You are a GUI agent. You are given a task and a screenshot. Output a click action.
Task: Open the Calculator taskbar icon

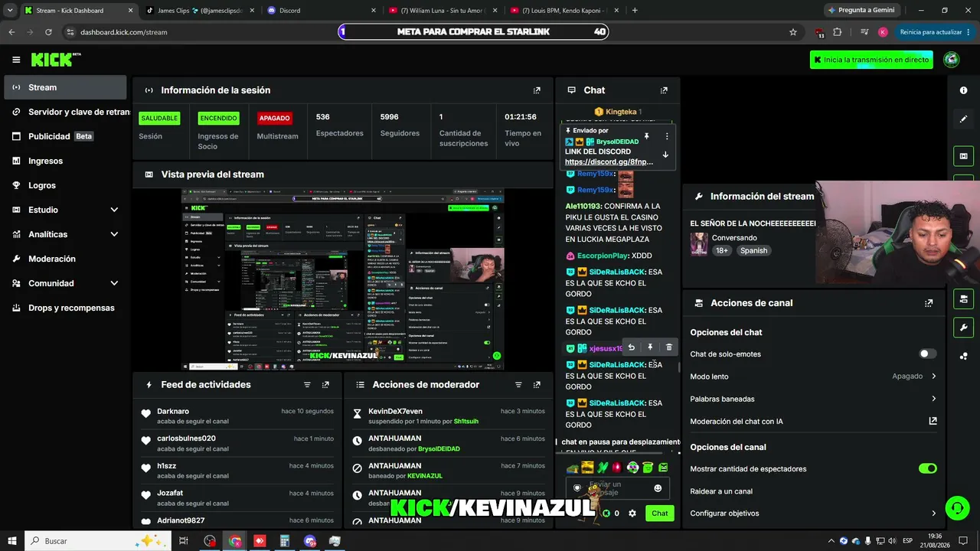(285, 541)
